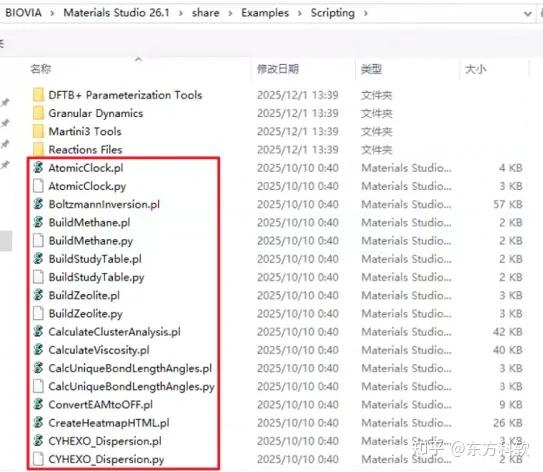Click the CYHEXO_Dispersion.py file icon
543x472 pixels.
(x=38, y=459)
